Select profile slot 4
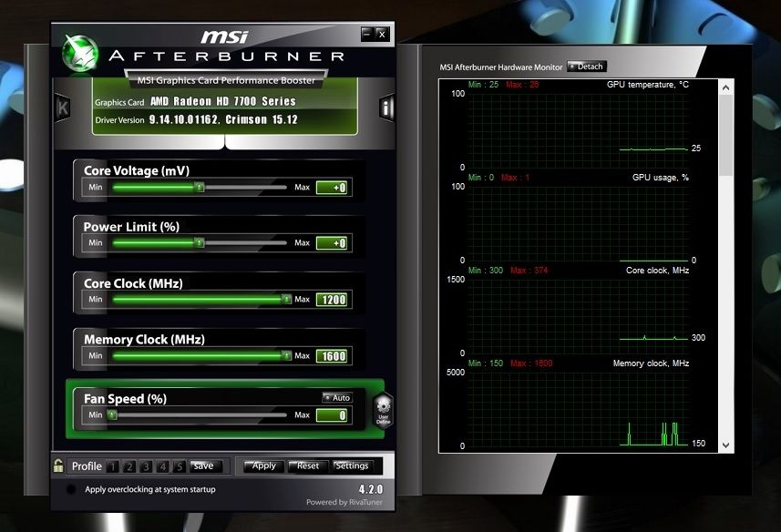 pos(162,466)
